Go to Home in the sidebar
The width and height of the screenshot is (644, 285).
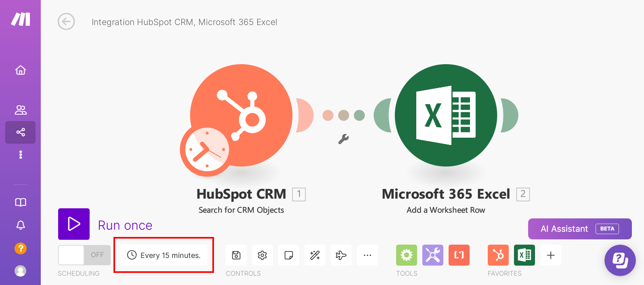pyautogui.click(x=21, y=70)
